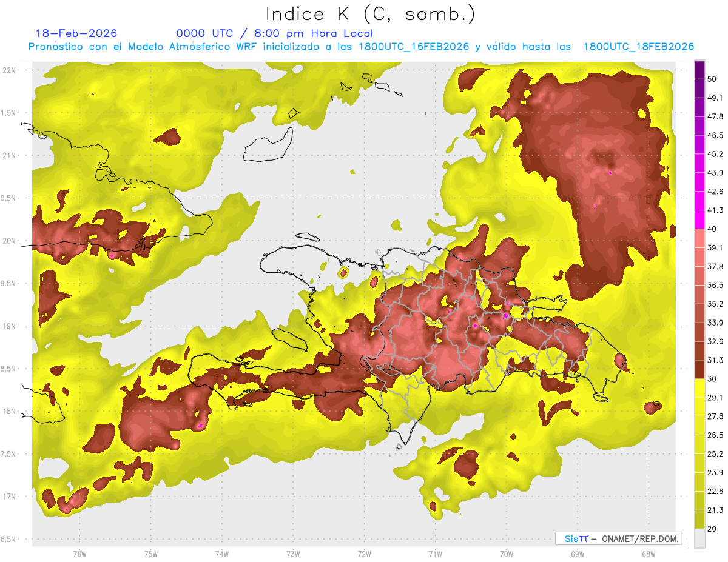Screen dimensions: 728x562
Task: Click the legend value "23.9"
Action: pos(715,473)
